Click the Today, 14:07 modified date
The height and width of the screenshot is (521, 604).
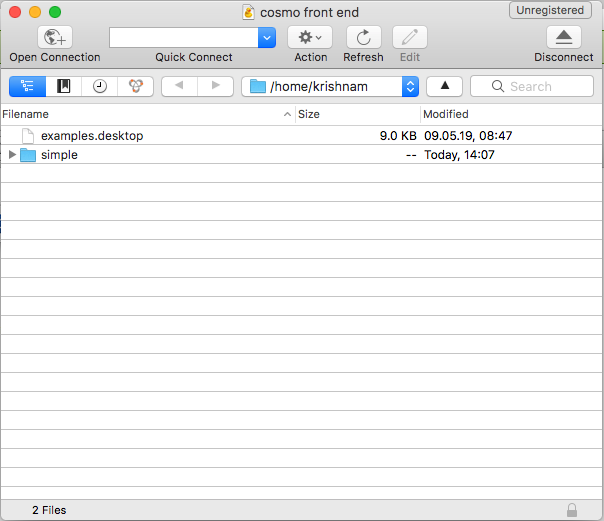[x=459, y=155]
